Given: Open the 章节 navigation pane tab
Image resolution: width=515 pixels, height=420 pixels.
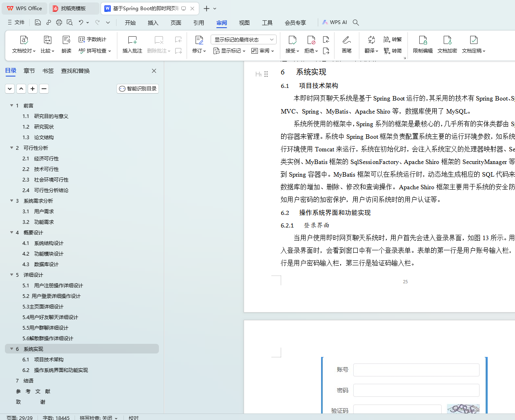Looking at the screenshot, I should (29, 71).
